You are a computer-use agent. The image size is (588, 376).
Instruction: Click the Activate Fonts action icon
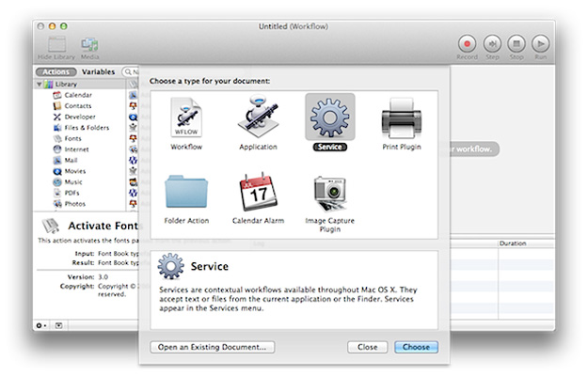click(50, 227)
